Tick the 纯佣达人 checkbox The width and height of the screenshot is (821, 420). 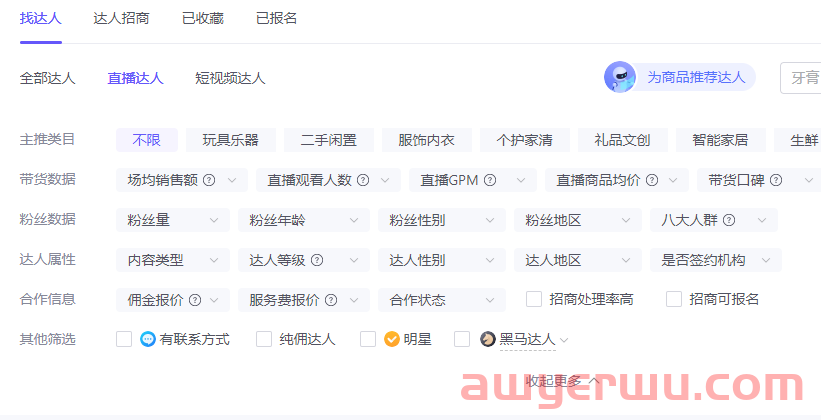(264, 339)
